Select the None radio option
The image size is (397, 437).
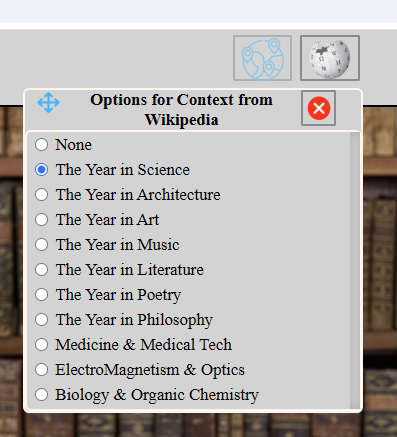coord(42,145)
